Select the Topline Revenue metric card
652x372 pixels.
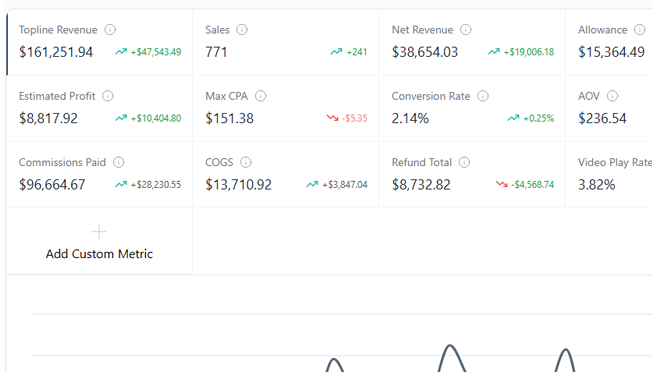pyautogui.click(x=99, y=42)
